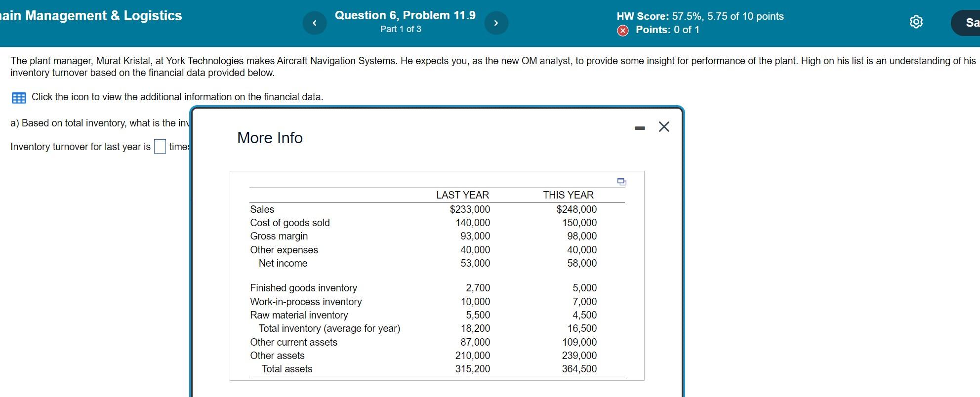Select the Sales row label
Image resolution: width=980 pixels, height=397 pixels.
262,209
